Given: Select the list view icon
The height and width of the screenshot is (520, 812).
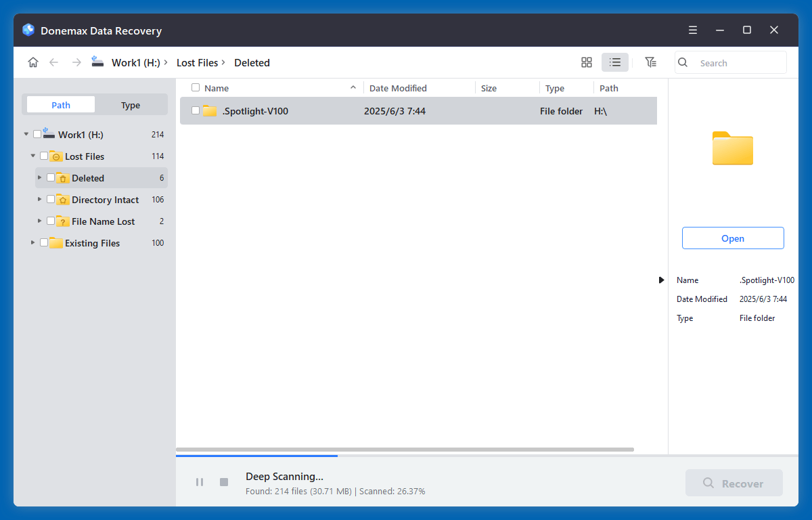Looking at the screenshot, I should 614,62.
